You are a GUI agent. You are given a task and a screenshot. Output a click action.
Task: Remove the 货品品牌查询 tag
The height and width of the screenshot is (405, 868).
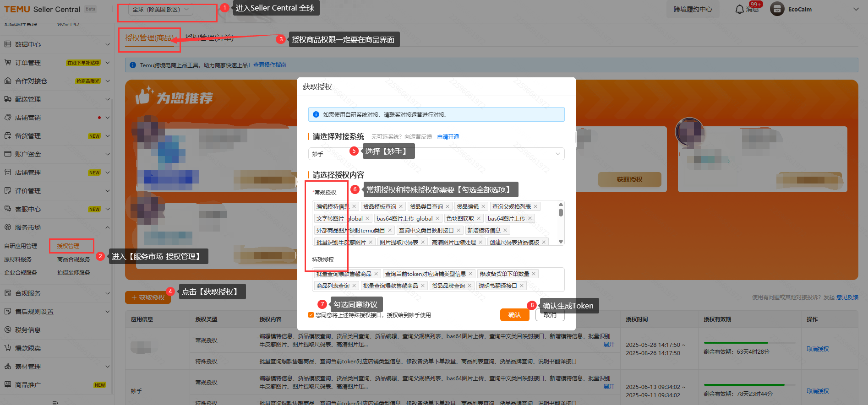469,286
